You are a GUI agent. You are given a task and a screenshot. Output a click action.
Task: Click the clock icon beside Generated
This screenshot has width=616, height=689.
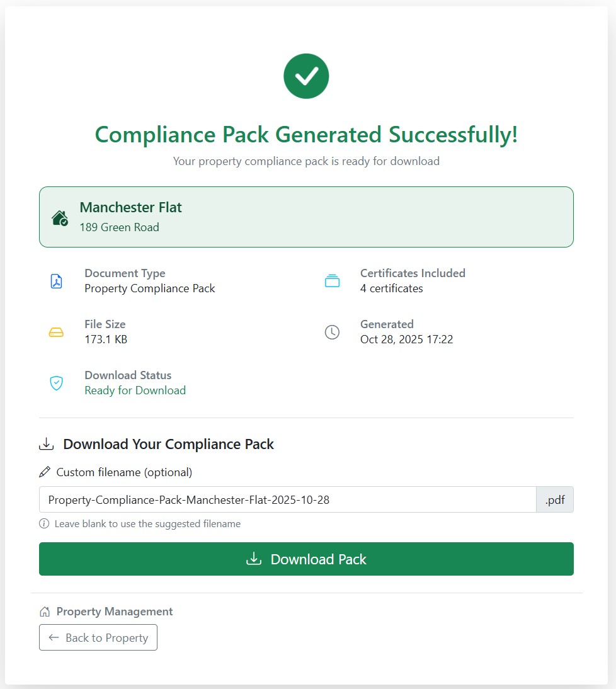coord(332,332)
